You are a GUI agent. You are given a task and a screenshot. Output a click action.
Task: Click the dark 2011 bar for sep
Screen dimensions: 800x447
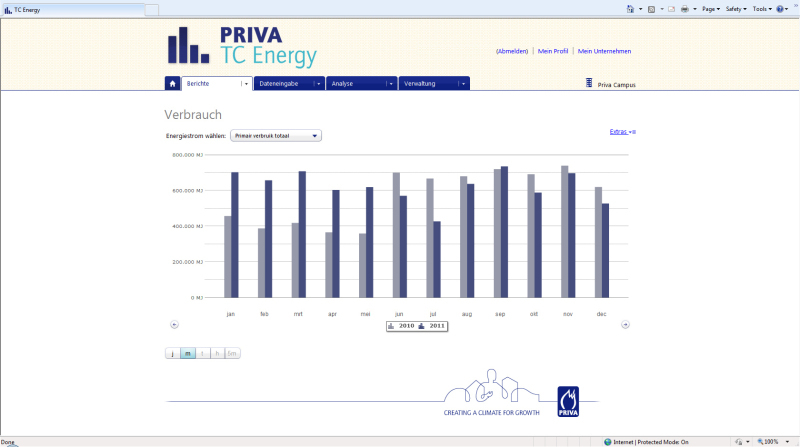tap(504, 232)
